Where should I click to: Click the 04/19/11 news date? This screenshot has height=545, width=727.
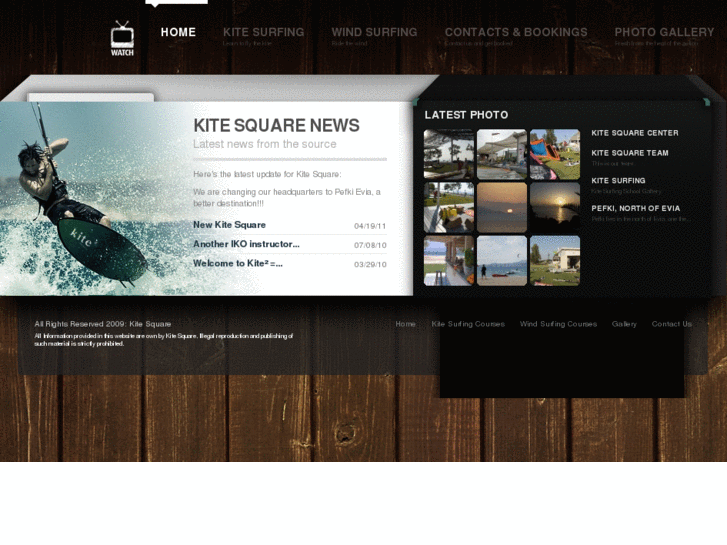point(370,226)
